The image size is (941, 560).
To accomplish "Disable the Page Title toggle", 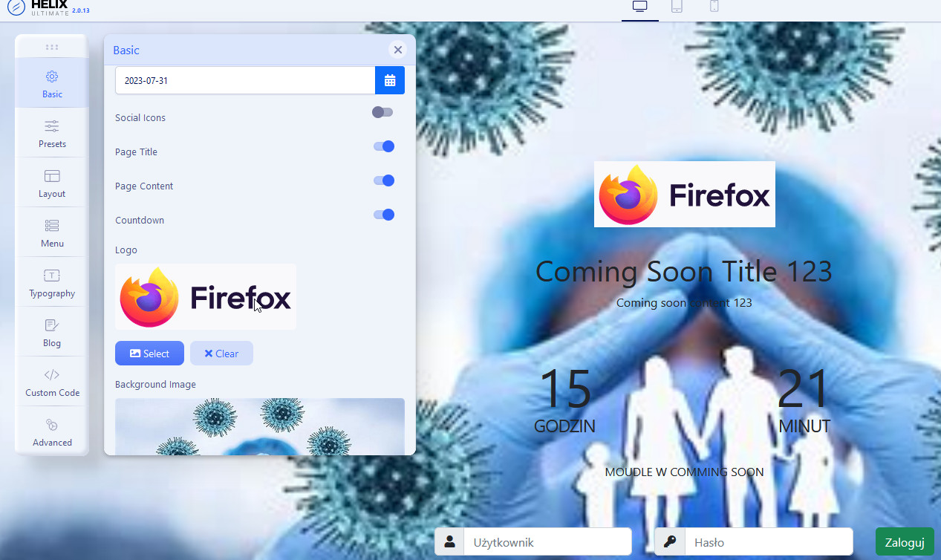I will pos(383,146).
